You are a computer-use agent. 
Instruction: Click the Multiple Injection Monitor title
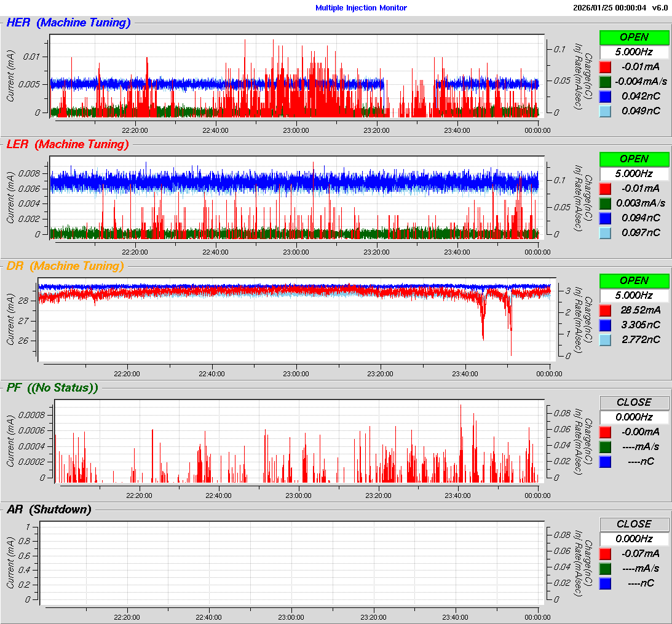(x=361, y=8)
